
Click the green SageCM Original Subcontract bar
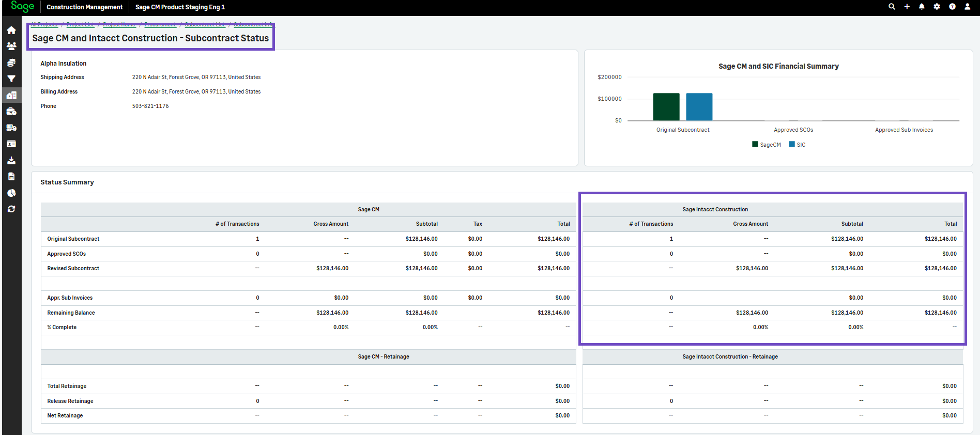click(666, 107)
